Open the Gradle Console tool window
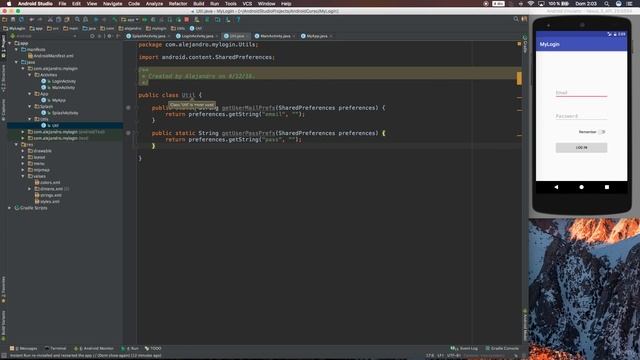The width and height of the screenshot is (640, 360). pos(502,349)
